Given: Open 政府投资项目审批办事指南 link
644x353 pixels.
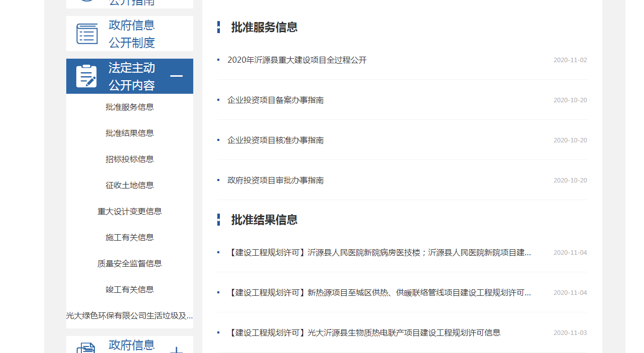Looking at the screenshot, I should tap(275, 181).
